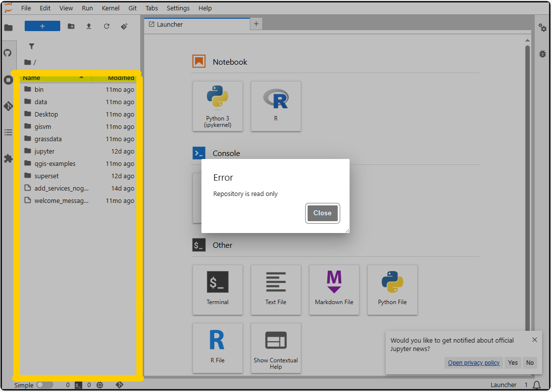
Task: Select the gisvm folder
Action: [x=78, y=127]
